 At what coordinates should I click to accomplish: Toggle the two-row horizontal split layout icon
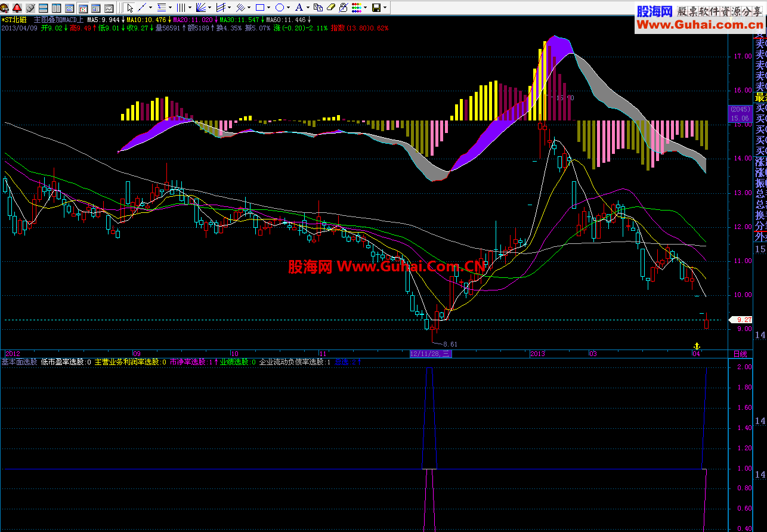(44, 8)
